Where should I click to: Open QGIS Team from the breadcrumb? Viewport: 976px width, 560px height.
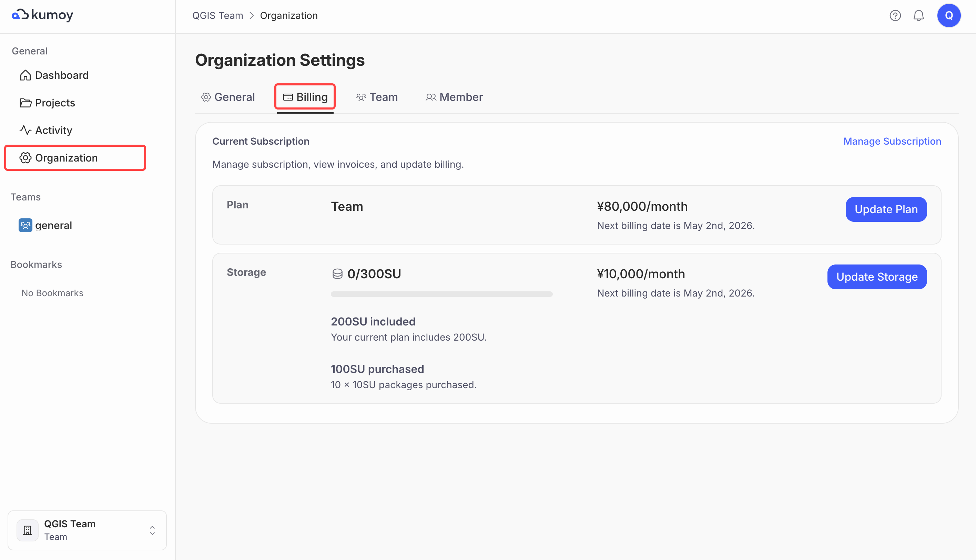217,15
